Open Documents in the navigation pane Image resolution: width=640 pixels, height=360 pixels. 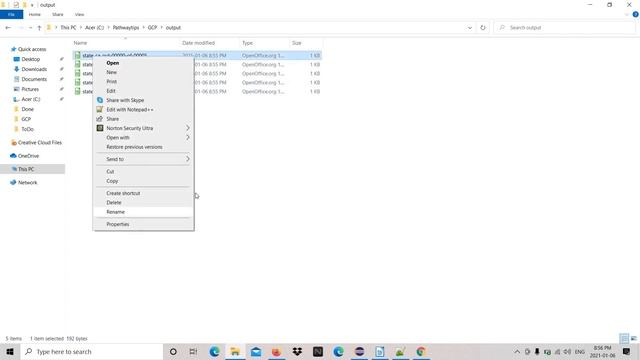tap(34, 79)
